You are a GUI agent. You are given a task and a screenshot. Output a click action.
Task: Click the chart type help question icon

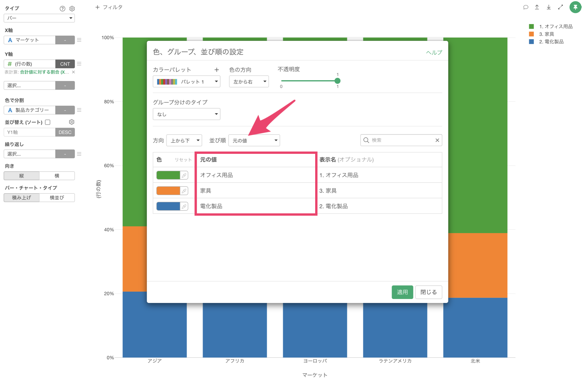point(62,8)
